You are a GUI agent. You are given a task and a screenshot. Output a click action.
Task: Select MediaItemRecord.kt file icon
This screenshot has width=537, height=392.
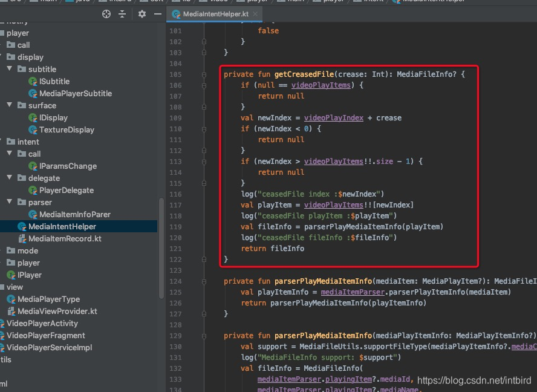[22, 239]
